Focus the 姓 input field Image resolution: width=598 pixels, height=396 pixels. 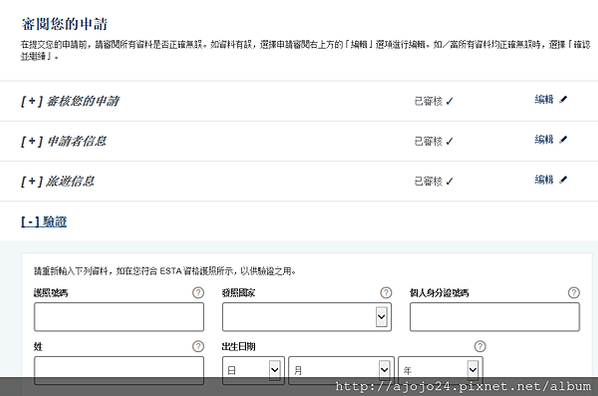(119, 370)
